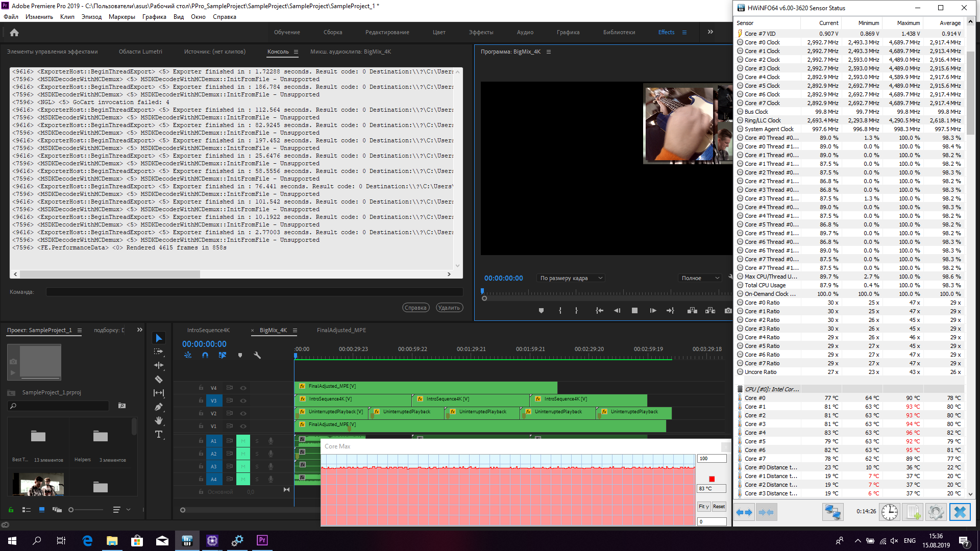
Task: Select the Razor tool
Action: [x=159, y=379]
